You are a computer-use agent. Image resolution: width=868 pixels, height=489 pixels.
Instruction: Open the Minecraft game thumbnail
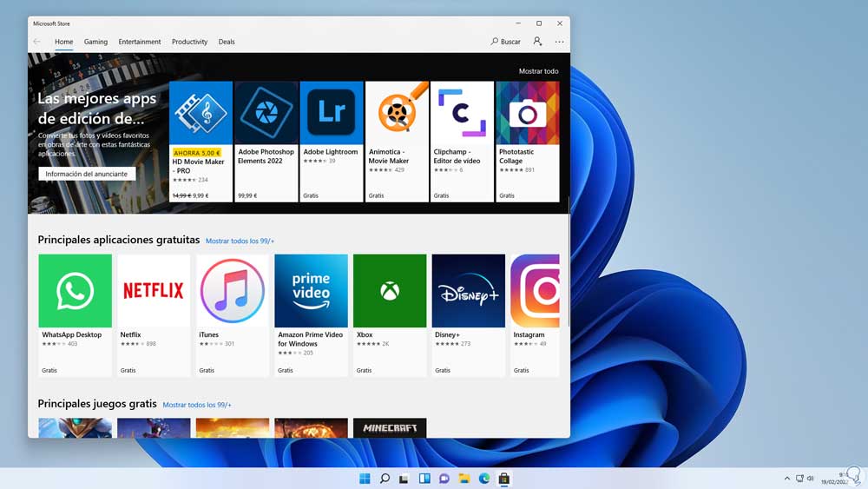[x=390, y=427]
